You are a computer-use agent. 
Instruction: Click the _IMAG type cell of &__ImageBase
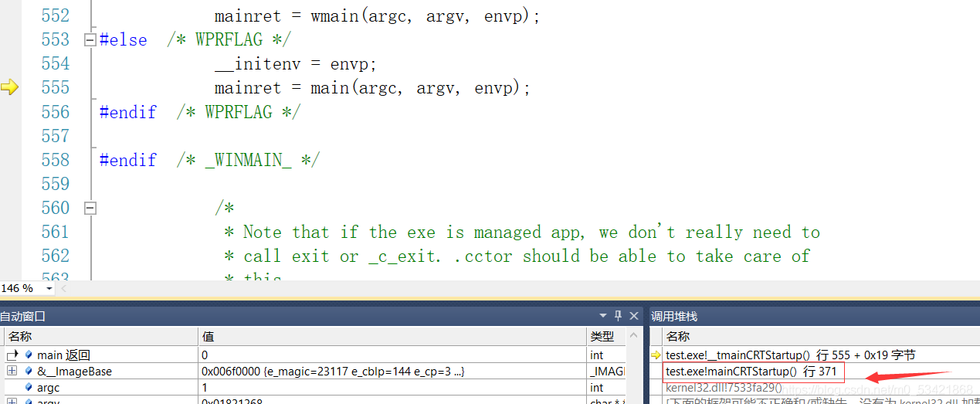tap(608, 372)
